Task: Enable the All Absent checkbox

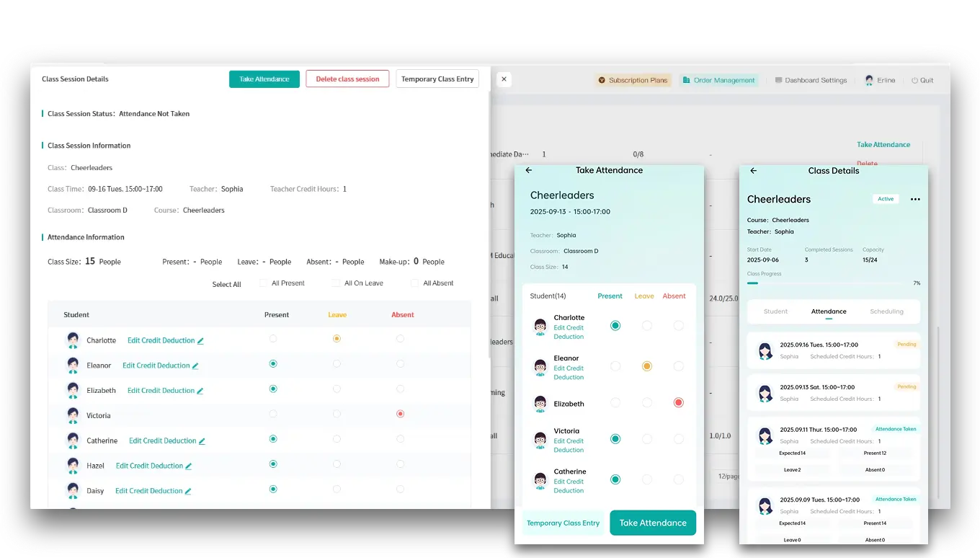Action: point(414,283)
